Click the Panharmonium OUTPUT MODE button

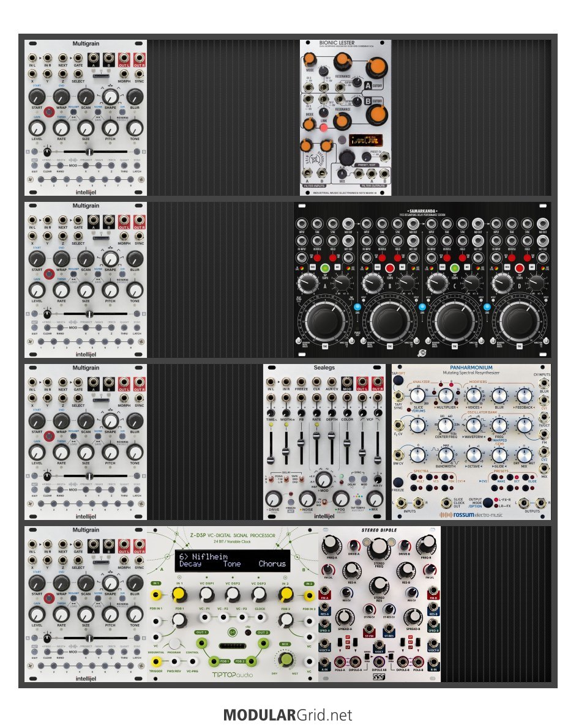coord(488,502)
